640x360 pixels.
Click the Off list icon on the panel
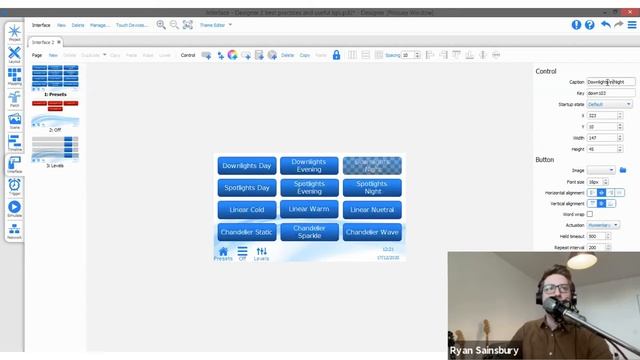(242, 253)
